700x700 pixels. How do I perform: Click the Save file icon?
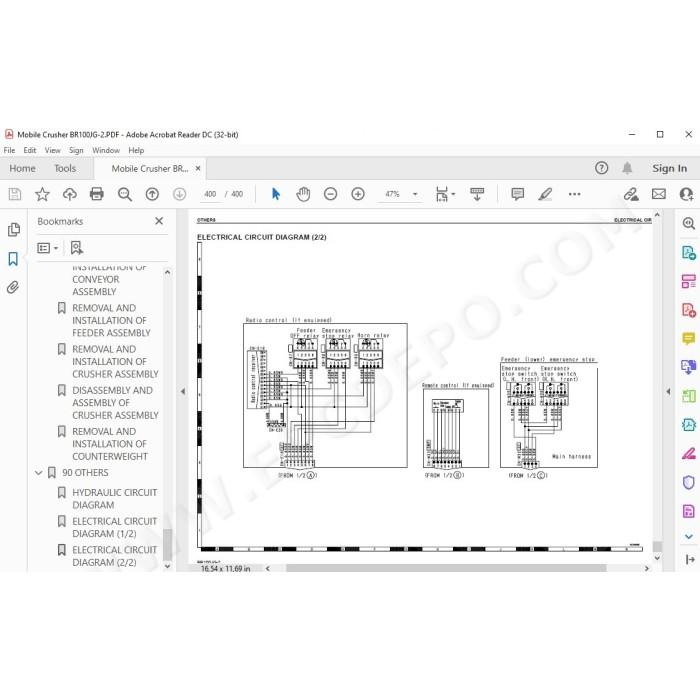(15, 194)
